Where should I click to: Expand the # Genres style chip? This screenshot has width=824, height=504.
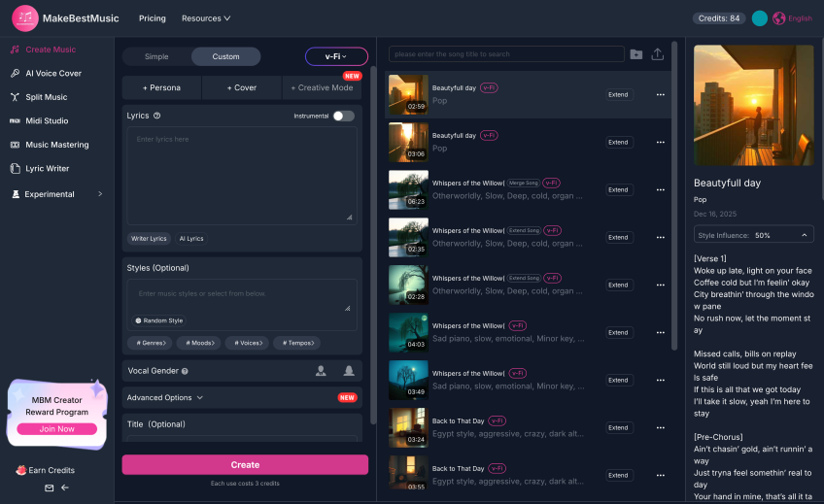point(151,343)
